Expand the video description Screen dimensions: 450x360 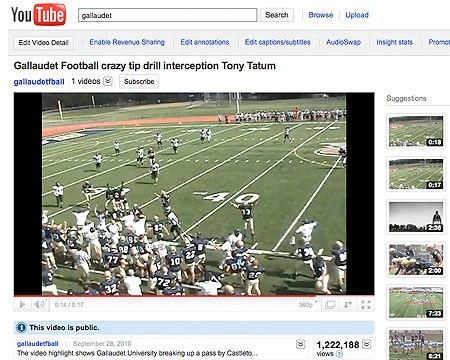coord(300,344)
